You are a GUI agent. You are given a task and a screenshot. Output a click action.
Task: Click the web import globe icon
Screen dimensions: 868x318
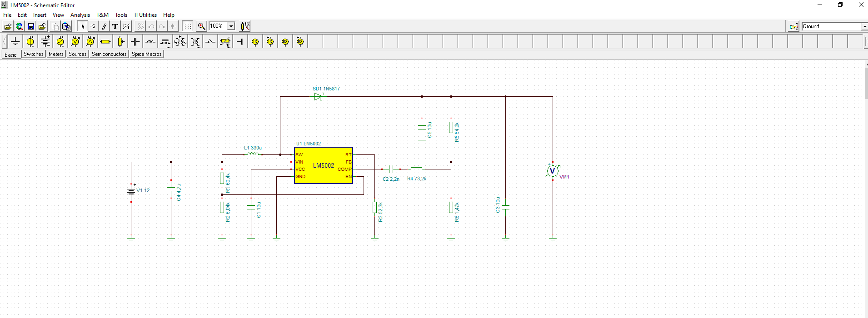click(20, 26)
